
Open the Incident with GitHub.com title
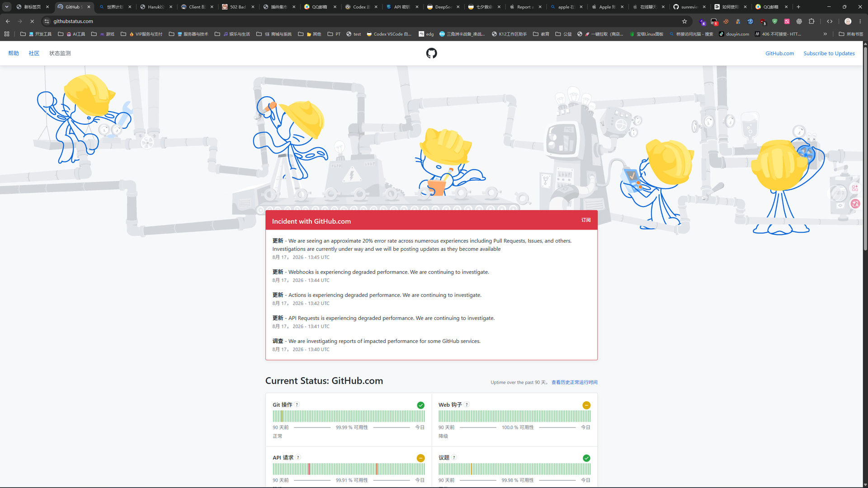pos(311,221)
